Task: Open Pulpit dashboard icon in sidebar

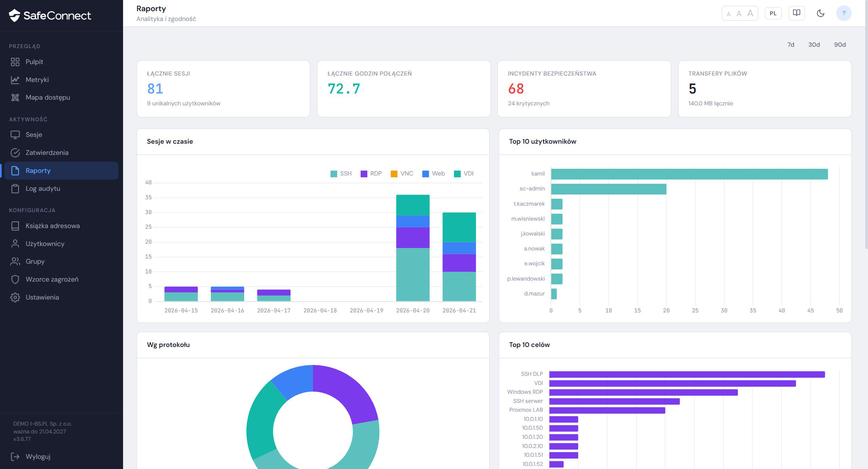Action: 15,62
